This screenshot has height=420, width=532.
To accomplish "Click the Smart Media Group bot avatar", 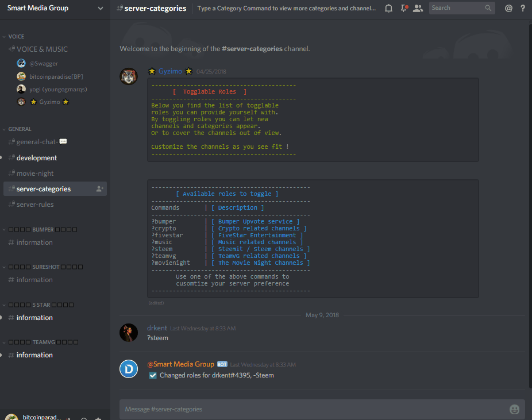I will tap(129, 369).
